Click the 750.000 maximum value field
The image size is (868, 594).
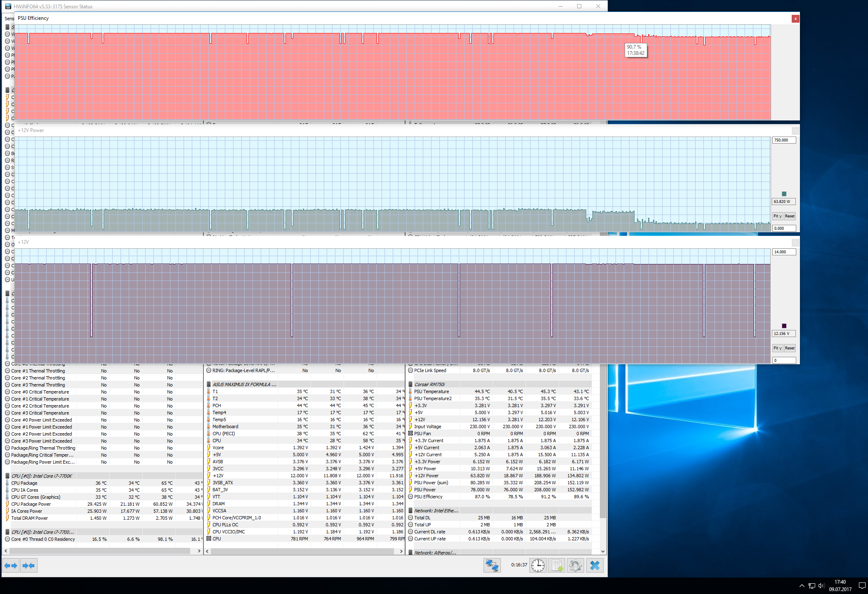784,140
